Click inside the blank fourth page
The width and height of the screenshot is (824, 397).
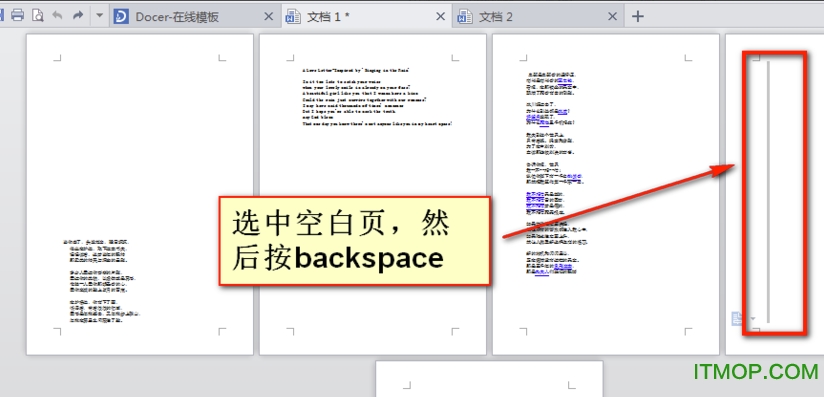[x=775, y=195]
